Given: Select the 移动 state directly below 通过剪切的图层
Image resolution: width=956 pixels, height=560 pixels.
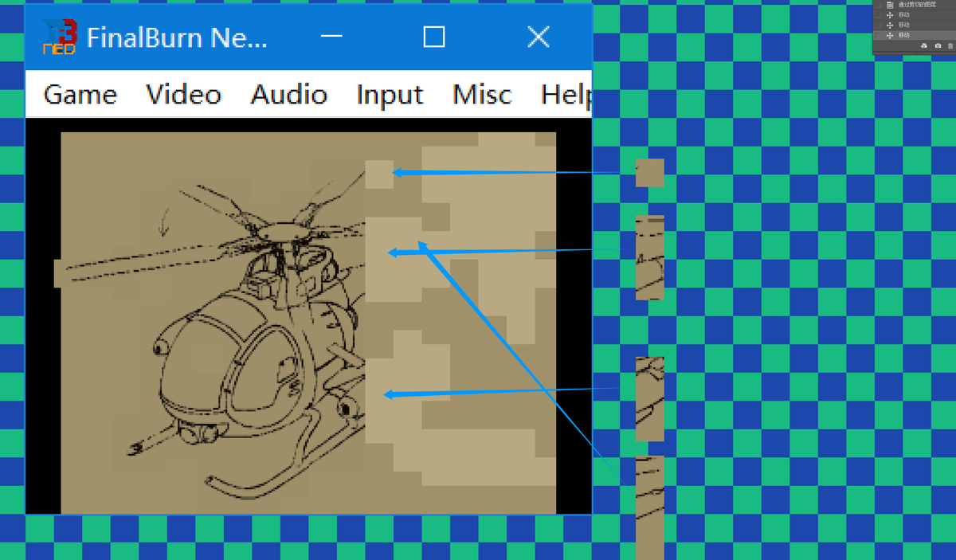Looking at the screenshot, I should point(915,15).
